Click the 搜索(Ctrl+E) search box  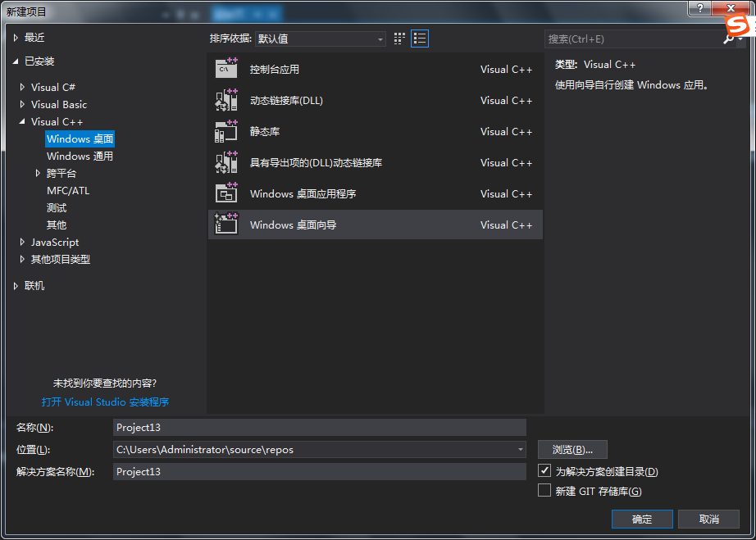tap(633, 39)
